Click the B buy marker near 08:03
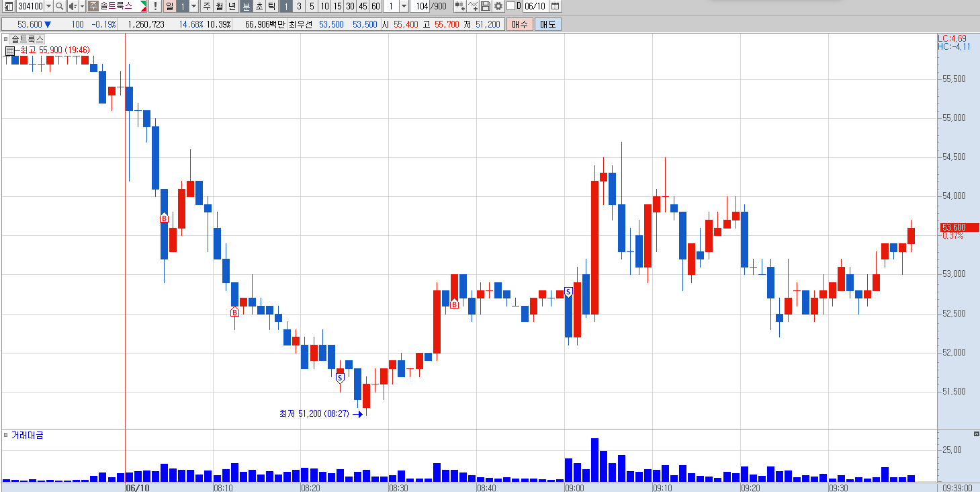 coord(164,218)
